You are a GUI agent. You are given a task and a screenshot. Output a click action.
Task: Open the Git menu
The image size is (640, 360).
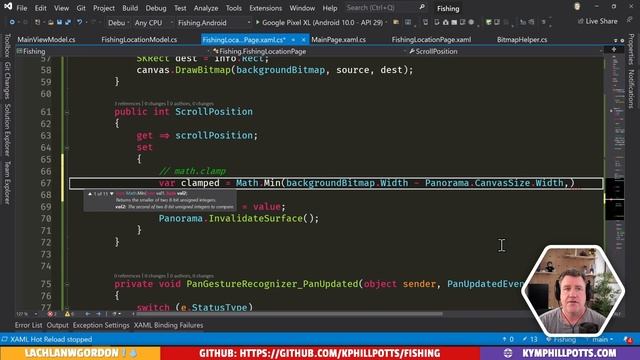click(81, 8)
